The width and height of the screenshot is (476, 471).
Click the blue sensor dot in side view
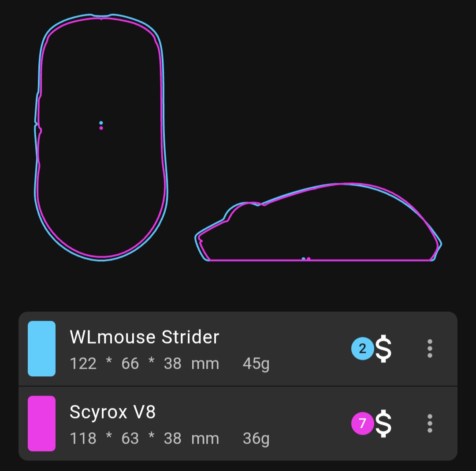[x=303, y=259]
